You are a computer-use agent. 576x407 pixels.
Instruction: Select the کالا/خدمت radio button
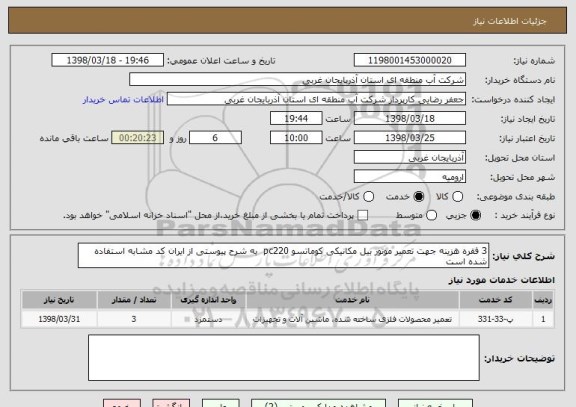click(368, 197)
